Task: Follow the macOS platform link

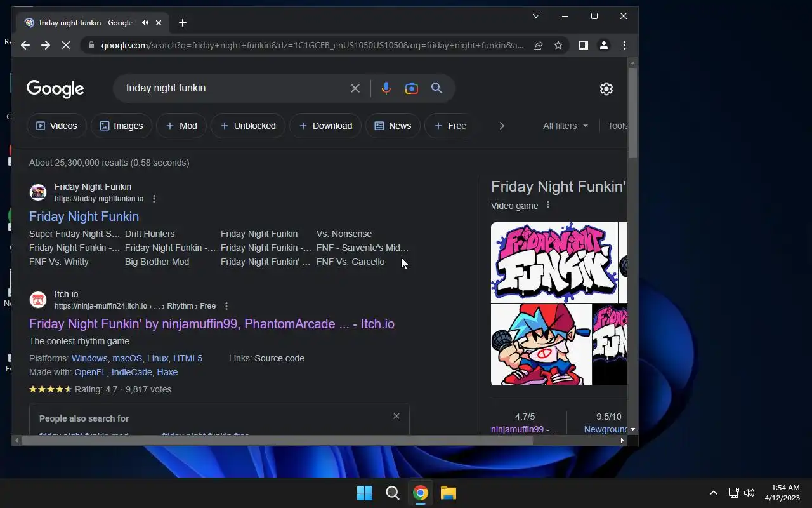Action: point(127,358)
